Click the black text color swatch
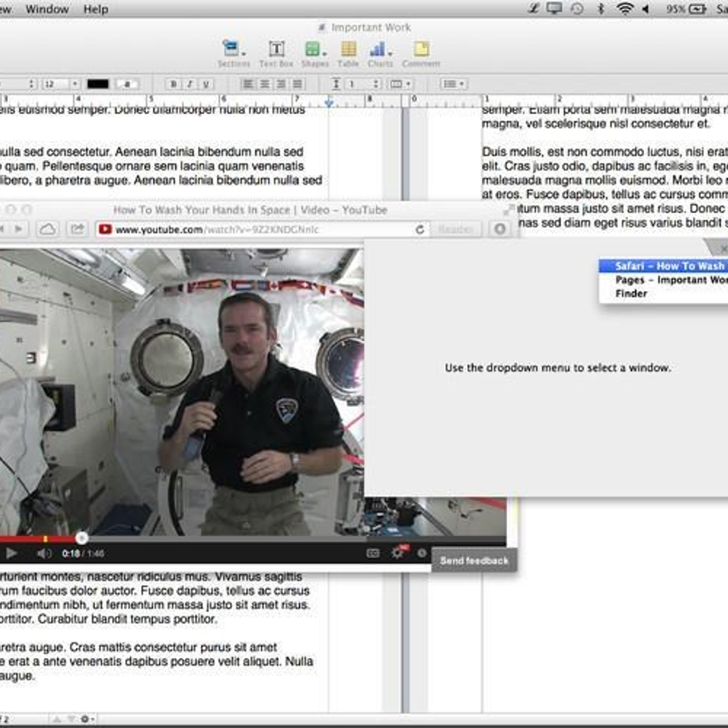Image resolution: width=728 pixels, height=728 pixels. point(98,84)
